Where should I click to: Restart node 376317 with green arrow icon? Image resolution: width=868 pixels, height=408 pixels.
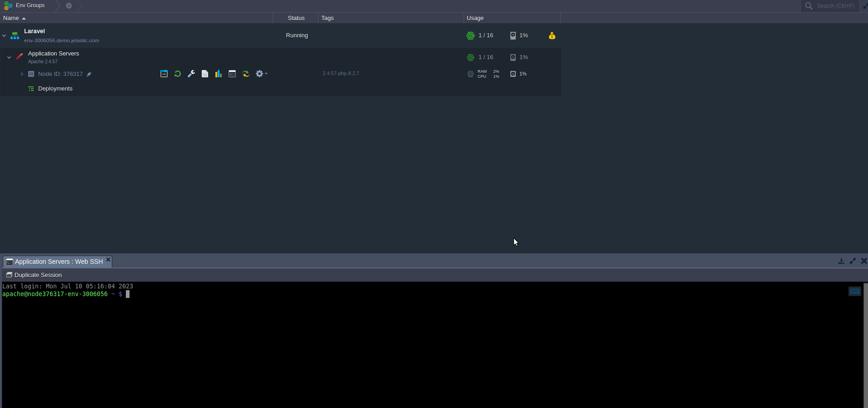(x=178, y=74)
